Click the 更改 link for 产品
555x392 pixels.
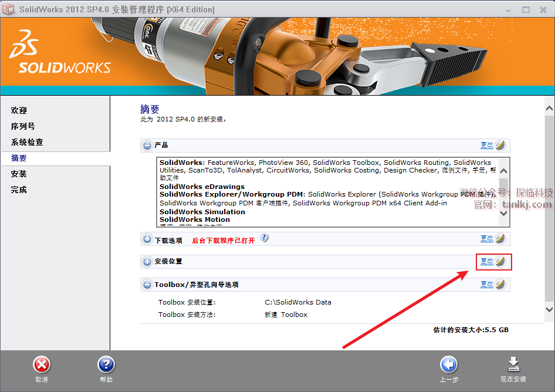487,145
